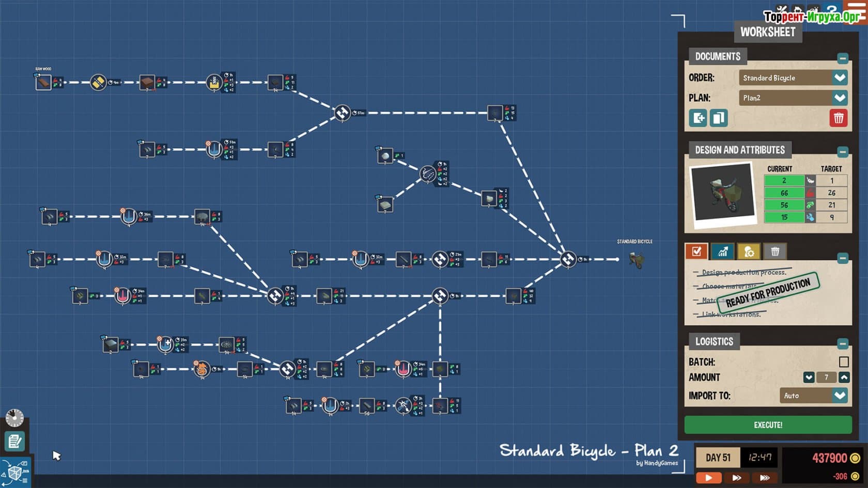Screen dimensions: 868x488
Task: Open the worksheet notes icon at bottom left
Action: click(14, 441)
